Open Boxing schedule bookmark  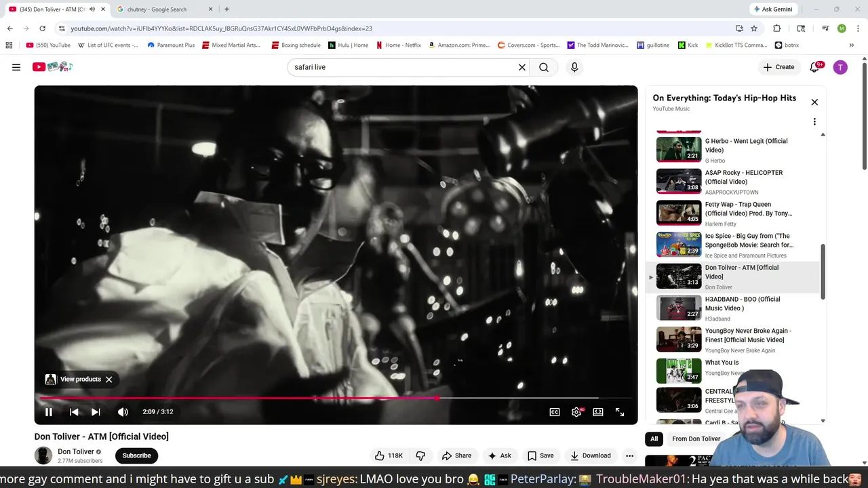click(x=296, y=45)
